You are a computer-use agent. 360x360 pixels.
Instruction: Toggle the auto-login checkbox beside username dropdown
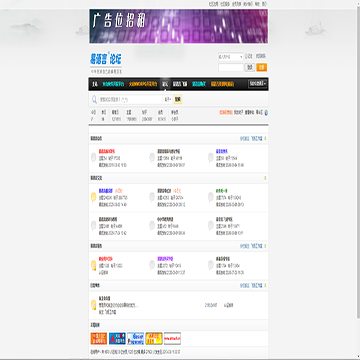tap(246, 57)
